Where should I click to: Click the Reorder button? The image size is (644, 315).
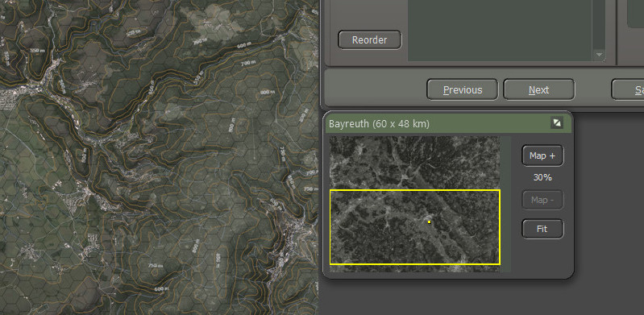[x=370, y=39]
